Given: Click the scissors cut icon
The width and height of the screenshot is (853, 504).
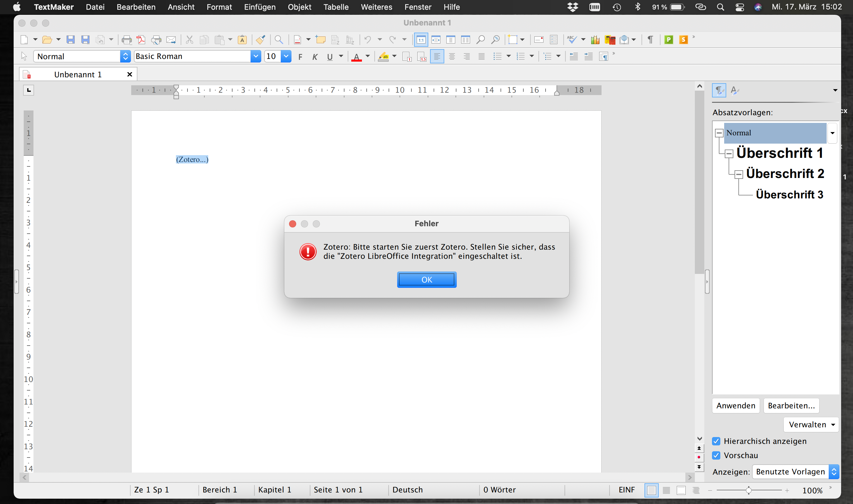Looking at the screenshot, I should [x=189, y=40].
